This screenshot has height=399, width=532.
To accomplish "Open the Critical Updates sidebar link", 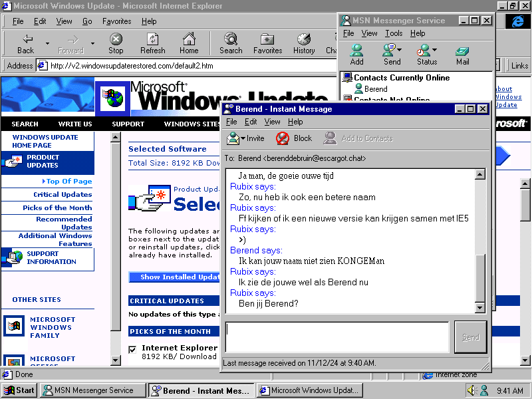I will [63, 195].
